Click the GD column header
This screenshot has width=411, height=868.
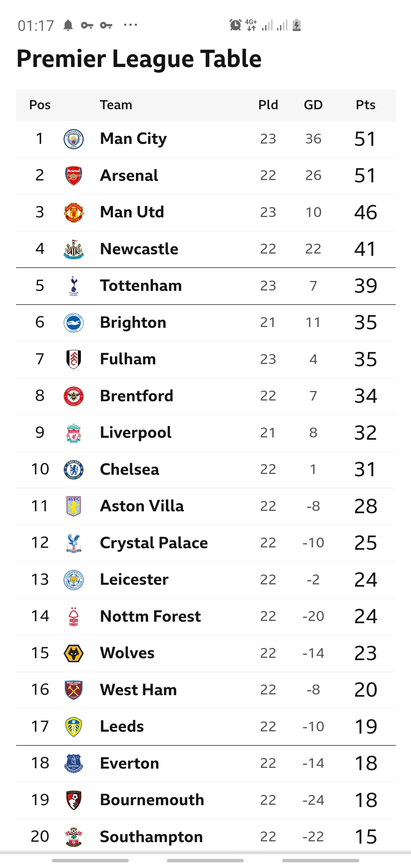(x=313, y=105)
